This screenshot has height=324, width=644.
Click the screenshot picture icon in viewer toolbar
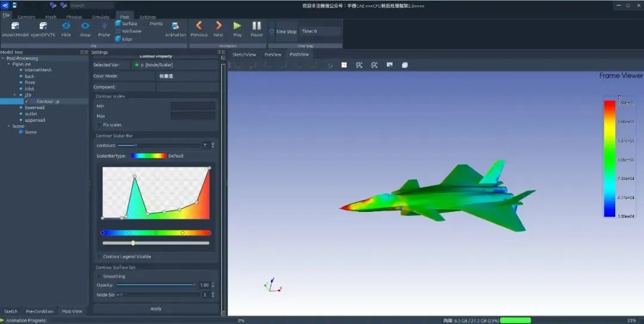pyautogui.click(x=389, y=65)
